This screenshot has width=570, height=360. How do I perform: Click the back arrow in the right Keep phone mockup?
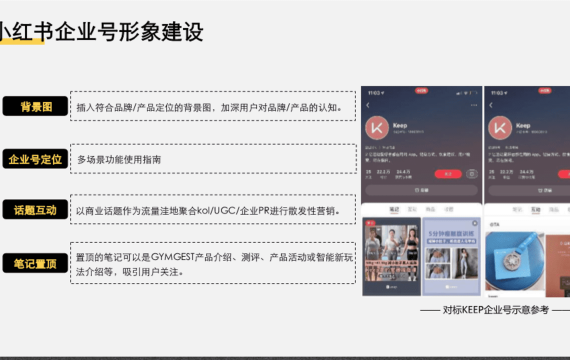pyautogui.click(x=491, y=105)
